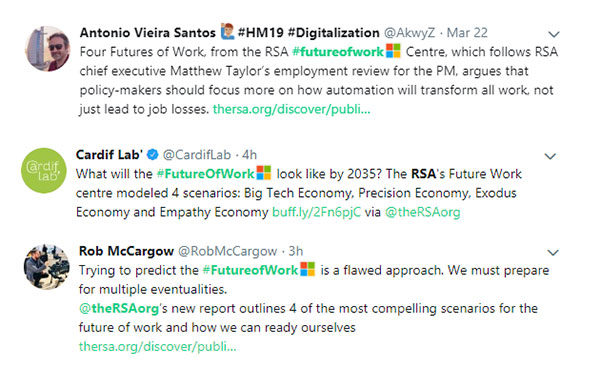Click colored squares icon in Antonio's tweet

(393, 51)
